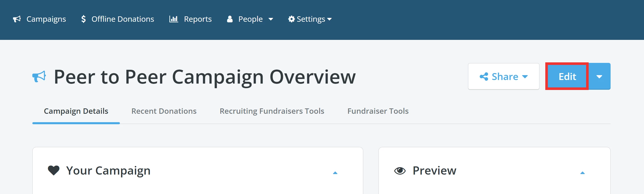Switch to the Recent Donations tab
Viewport: 644px width, 194px height.
pyautogui.click(x=164, y=111)
